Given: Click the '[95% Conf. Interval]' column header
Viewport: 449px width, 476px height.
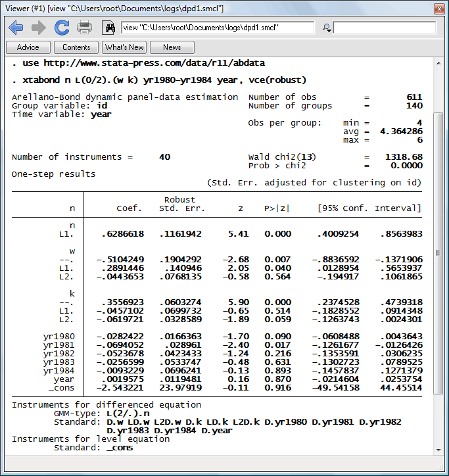Looking at the screenshot, I should click(369, 208).
